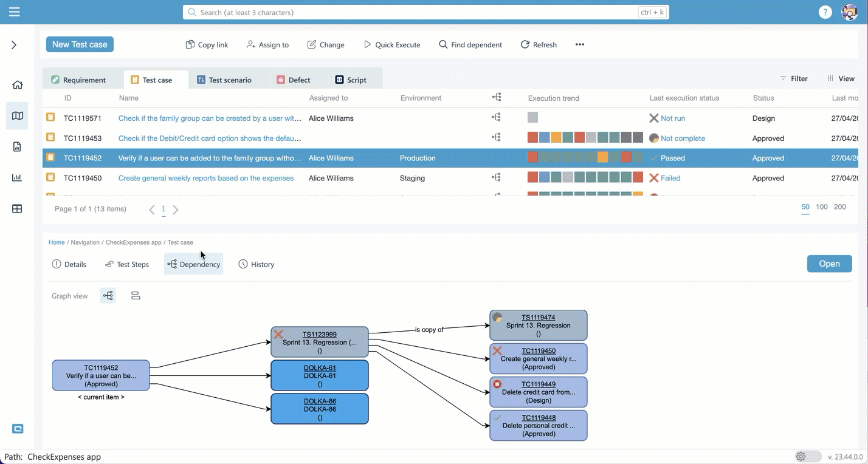
Task: Open test case TC1119453 name link
Action: pyautogui.click(x=209, y=138)
